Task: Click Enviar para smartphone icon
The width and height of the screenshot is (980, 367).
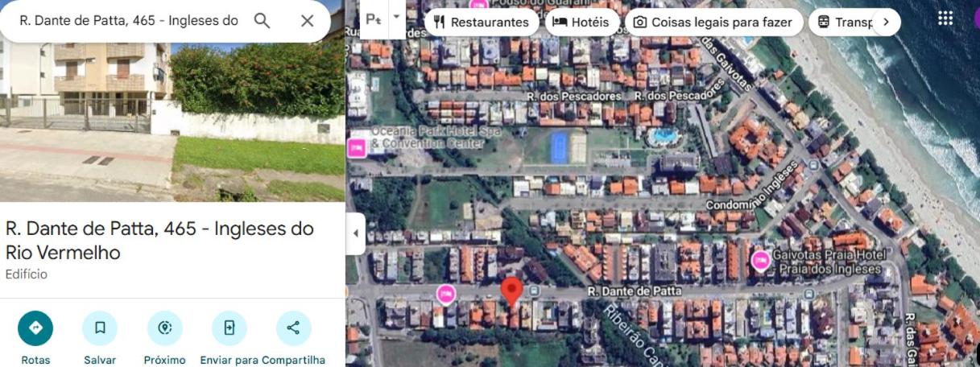Action: pos(229,328)
